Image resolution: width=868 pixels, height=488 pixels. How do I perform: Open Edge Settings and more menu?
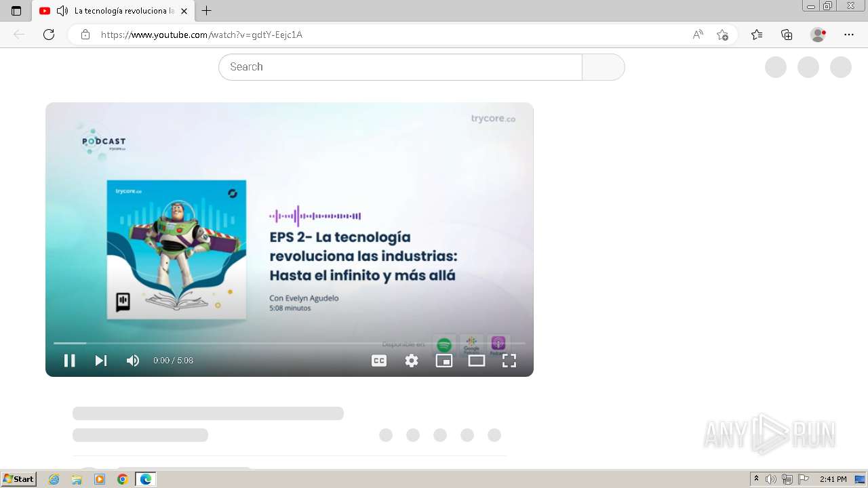click(x=849, y=35)
